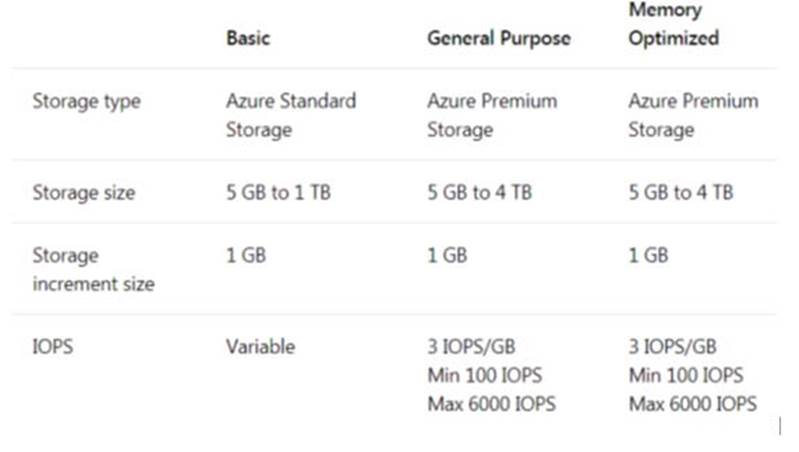Click General Purpose 5 GB to 4 TB cell
Image resolution: width=799 pixels, height=452 pixels.
coord(480,193)
